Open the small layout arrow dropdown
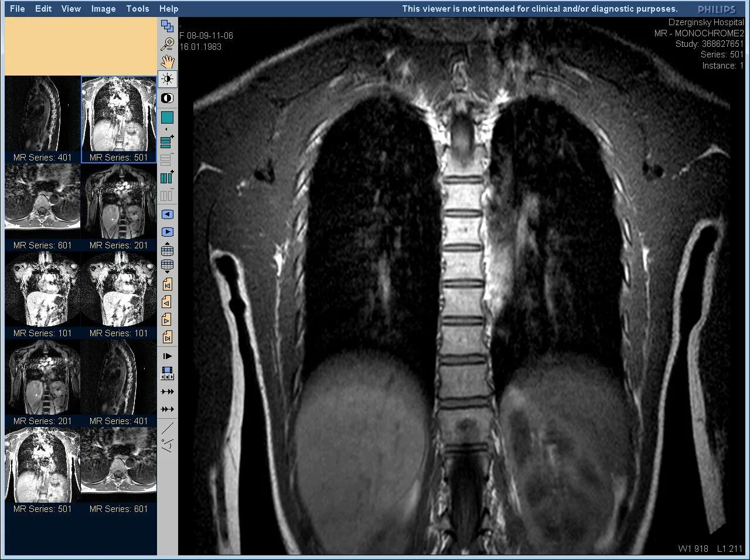 (x=167, y=129)
